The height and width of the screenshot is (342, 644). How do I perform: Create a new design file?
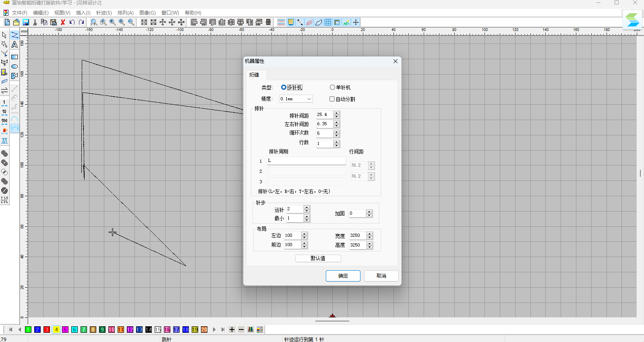(x=7, y=22)
